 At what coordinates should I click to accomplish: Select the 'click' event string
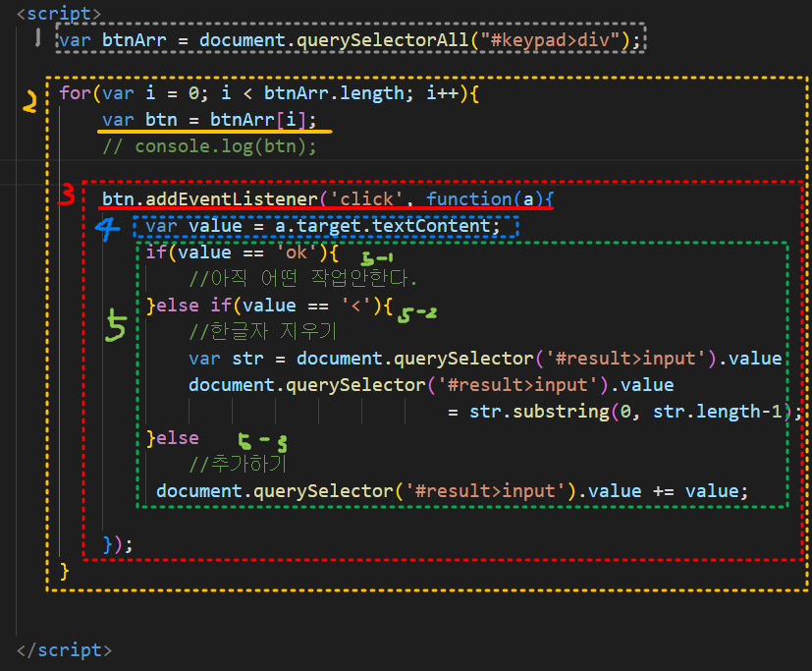pyautogui.click(x=365, y=199)
